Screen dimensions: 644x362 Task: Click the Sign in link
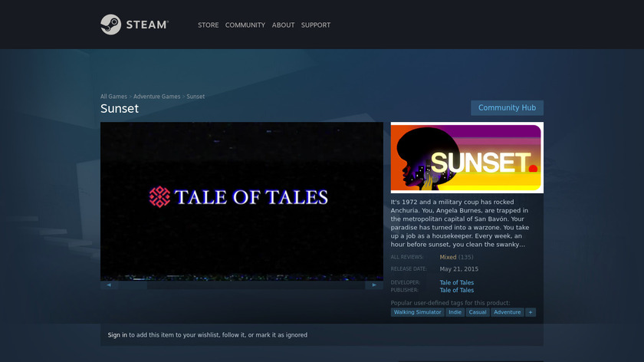117,335
